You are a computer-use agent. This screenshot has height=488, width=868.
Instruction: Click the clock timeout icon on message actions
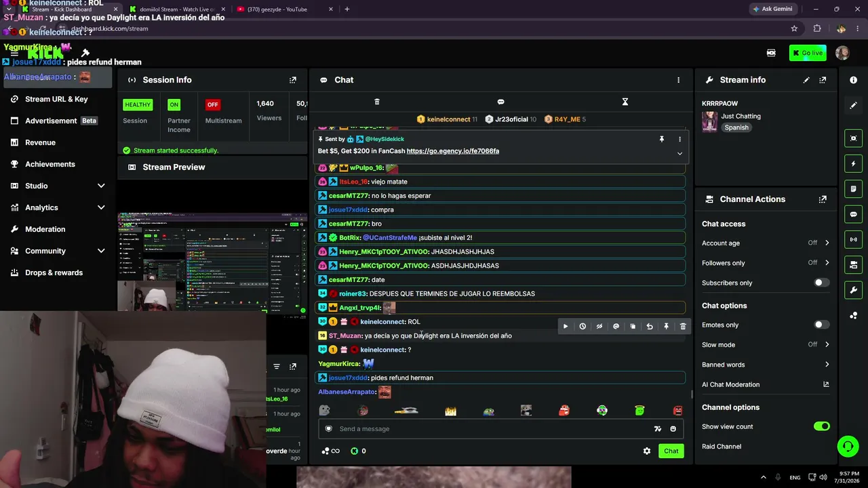pos(583,327)
